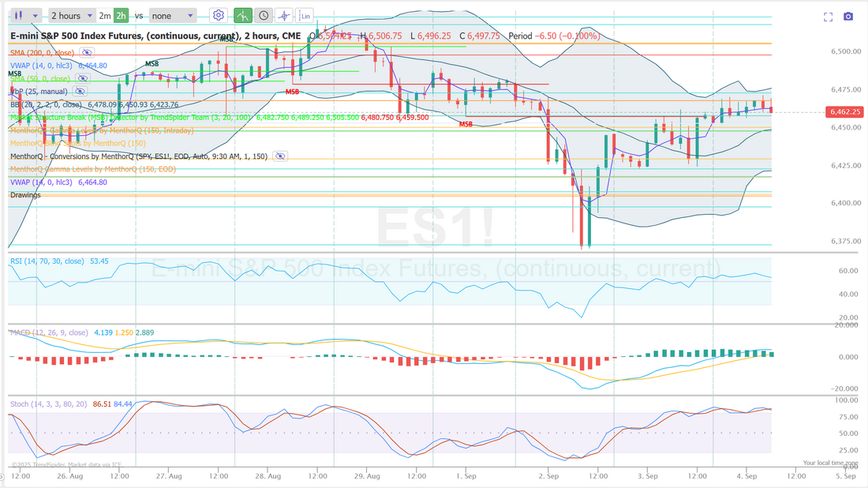Activate the crosshair tool icon
Screen dimensions: 868x488
[283, 16]
